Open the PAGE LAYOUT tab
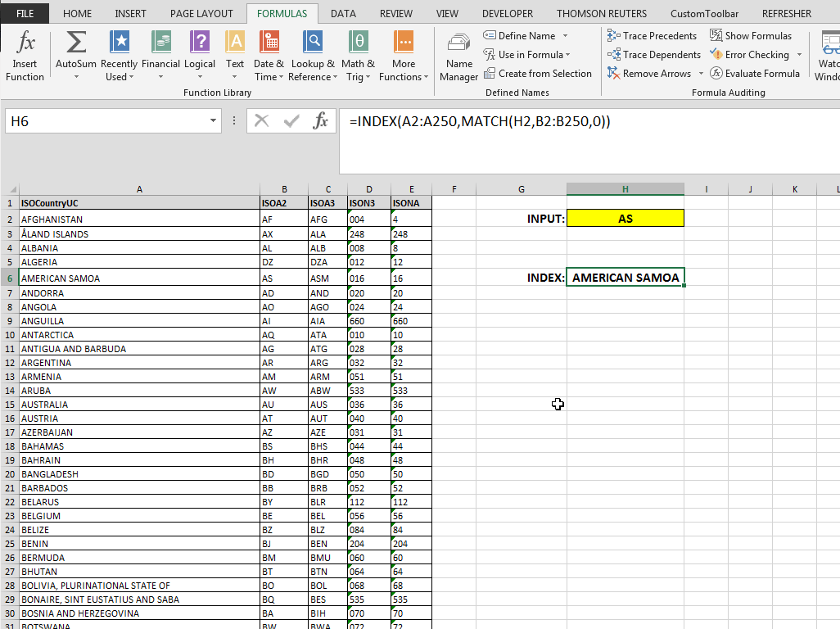The height and width of the screenshot is (629, 840). coord(201,13)
